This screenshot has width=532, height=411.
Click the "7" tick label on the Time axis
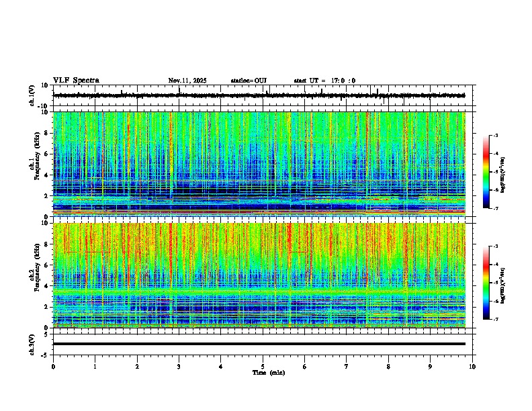(x=347, y=367)
